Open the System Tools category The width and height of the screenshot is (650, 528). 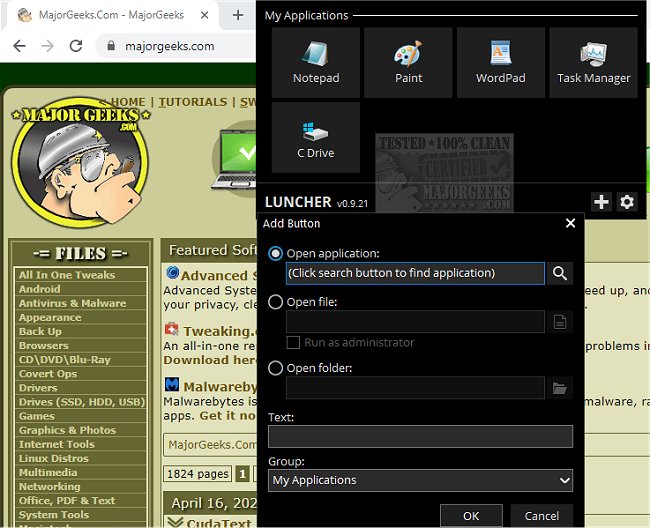click(x=81, y=515)
